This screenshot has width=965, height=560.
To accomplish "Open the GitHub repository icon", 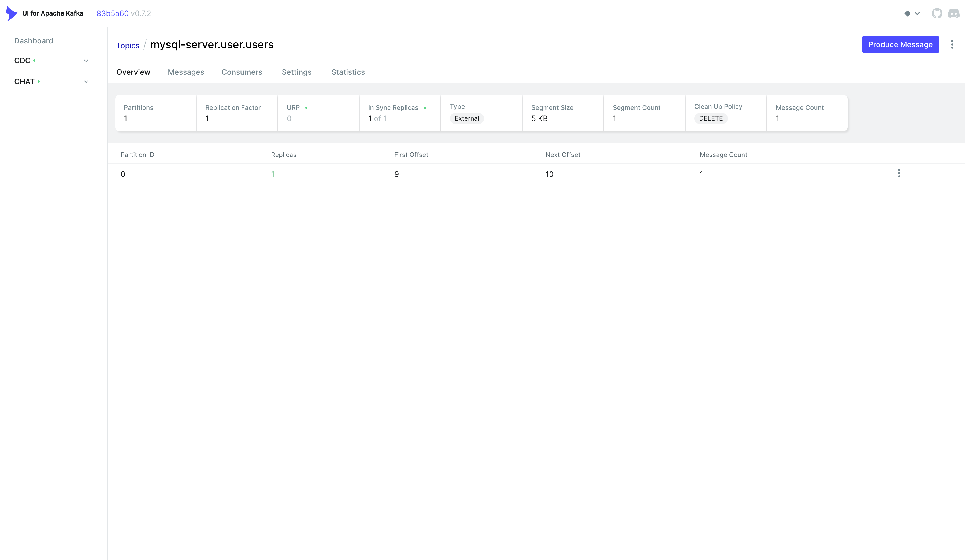I will (937, 13).
